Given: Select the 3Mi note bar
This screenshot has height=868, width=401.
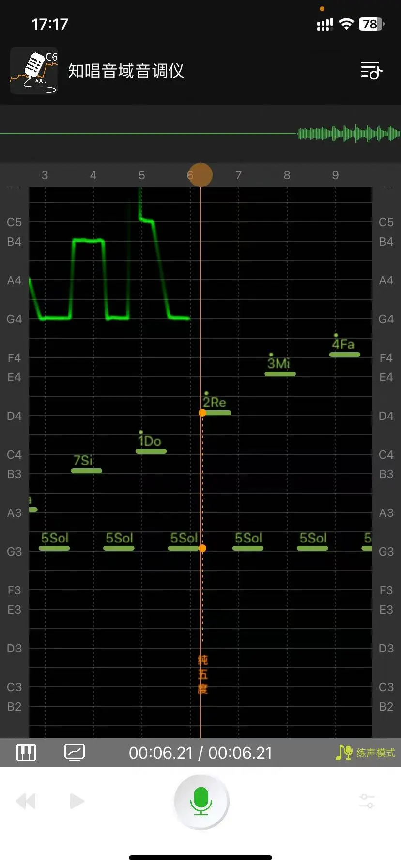Looking at the screenshot, I should 280,374.
